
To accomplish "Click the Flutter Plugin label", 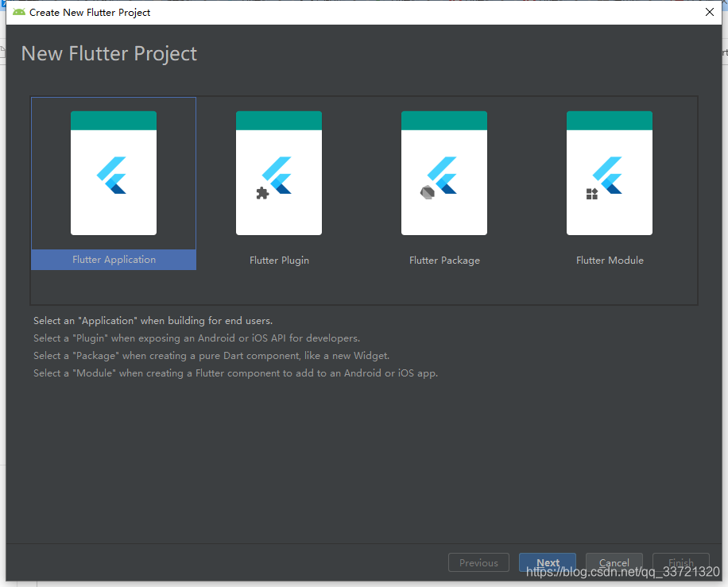I will click(279, 261).
